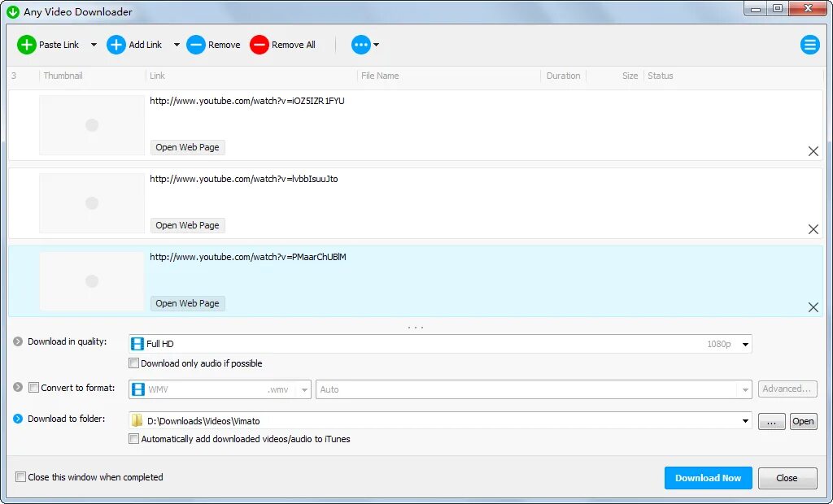Click the Link column header
The image size is (833, 504).
[x=157, y=76]
